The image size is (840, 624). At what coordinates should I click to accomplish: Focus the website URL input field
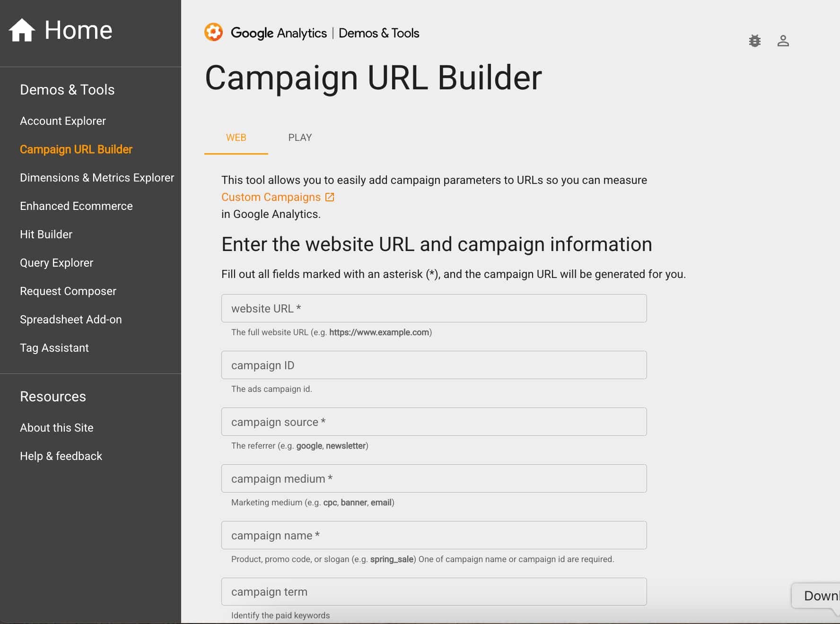(x=434, y=308)
